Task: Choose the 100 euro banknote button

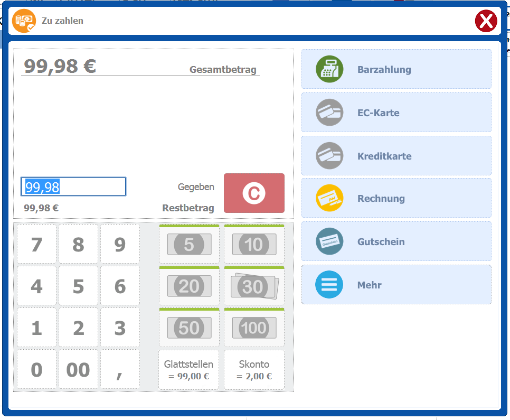Action: (x=254, y=328)
